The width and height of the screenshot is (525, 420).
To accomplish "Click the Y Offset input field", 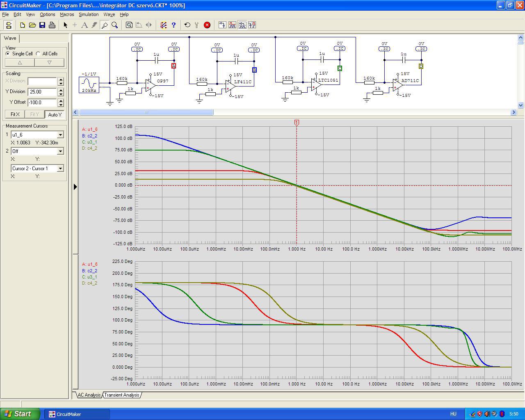I will (43, 103).
